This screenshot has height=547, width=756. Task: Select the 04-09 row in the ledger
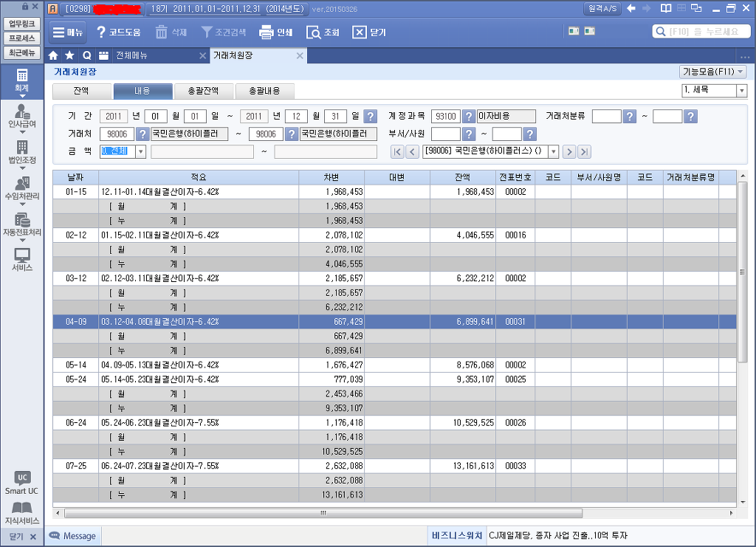click(394, 321)
